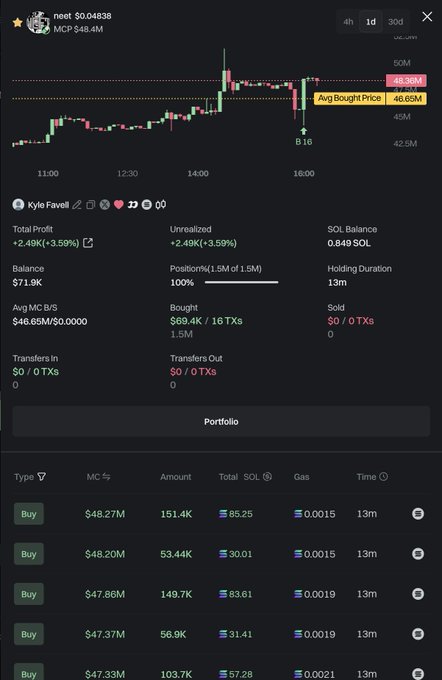Swap the MC column display
The image size is (442, 680).
point(106,477)
